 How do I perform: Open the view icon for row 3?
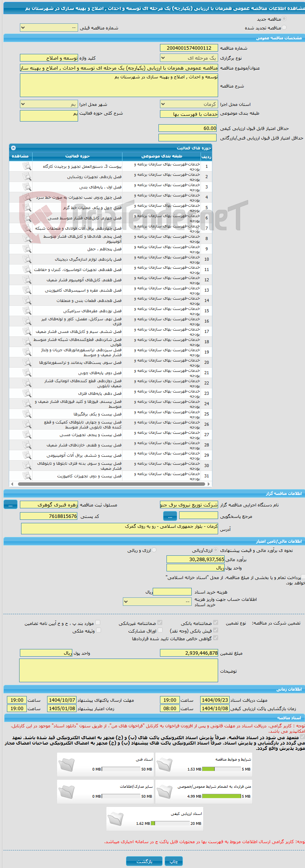[x=26, y=187]
